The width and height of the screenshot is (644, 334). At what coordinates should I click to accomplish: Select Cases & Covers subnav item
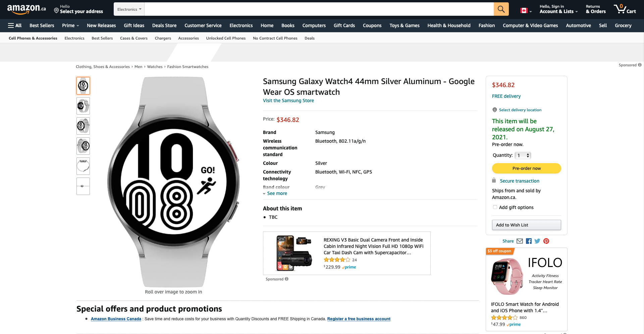(134, 38)
